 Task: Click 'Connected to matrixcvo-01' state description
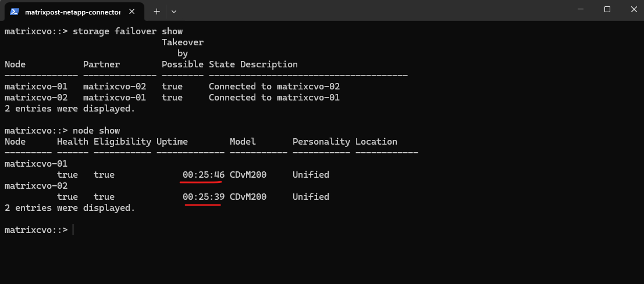[274, 98]
